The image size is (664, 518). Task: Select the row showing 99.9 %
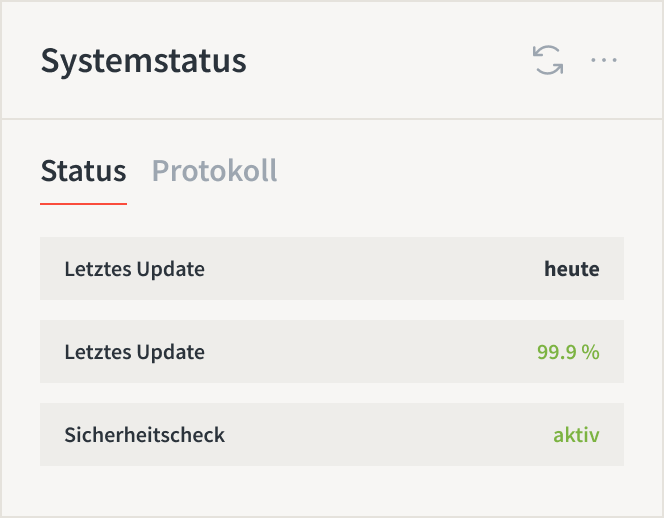[x=332, y=352]
